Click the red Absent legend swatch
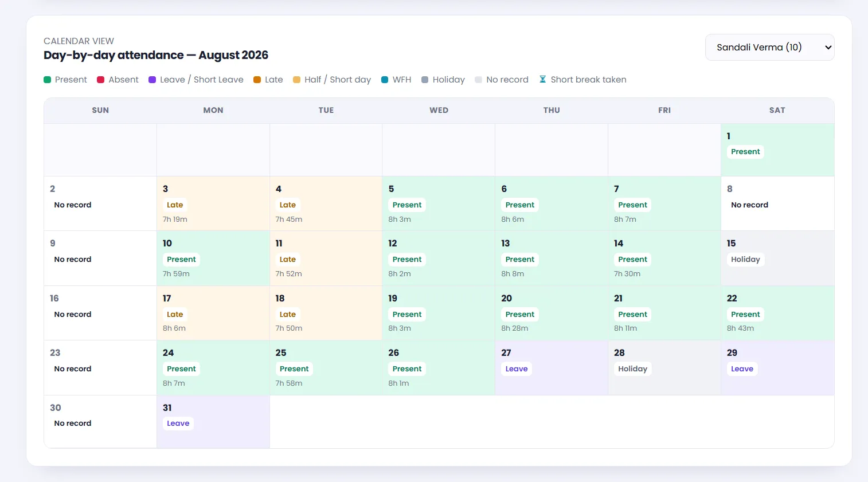The height and width of the screenshot is (482, 868). point(101,80)
